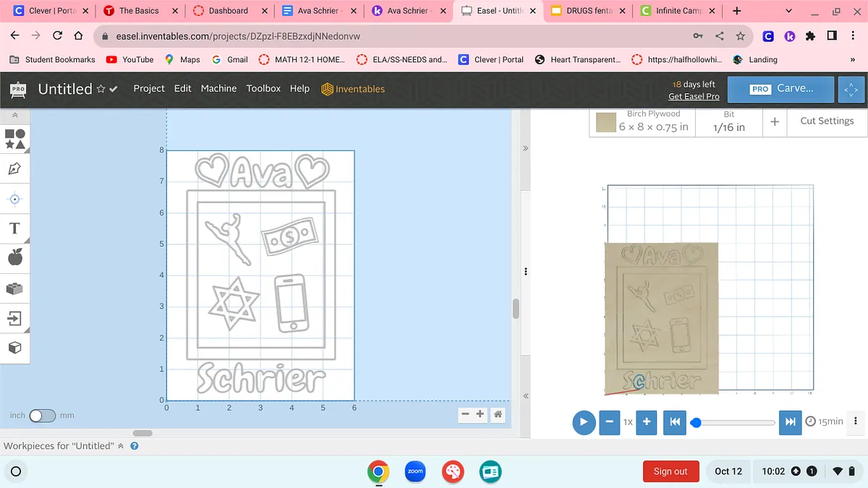Screen dimensions: 868x488
Task: Open the 3D cube tool
Action: click(15, 348)
